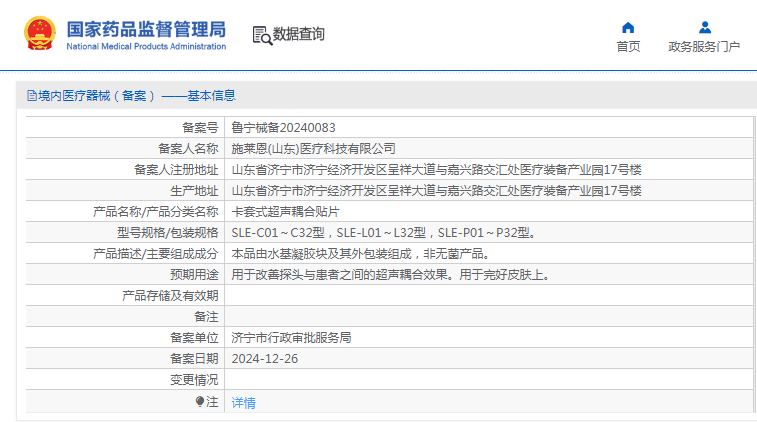Viewport: 757px width, 422px height.
Task: Click the 型号规格/包装规格 label
Action: 168,233
